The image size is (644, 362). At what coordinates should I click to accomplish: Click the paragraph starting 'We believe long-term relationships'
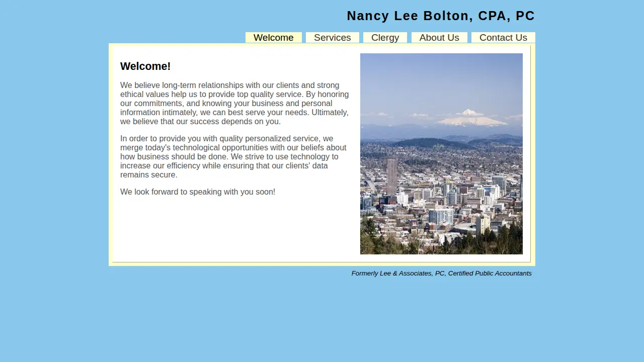(x=235, y=104)
